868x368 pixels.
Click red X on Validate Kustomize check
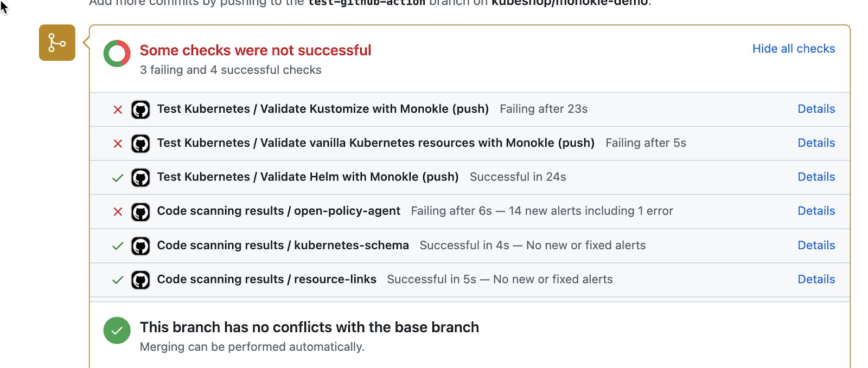tap(118, 109)
